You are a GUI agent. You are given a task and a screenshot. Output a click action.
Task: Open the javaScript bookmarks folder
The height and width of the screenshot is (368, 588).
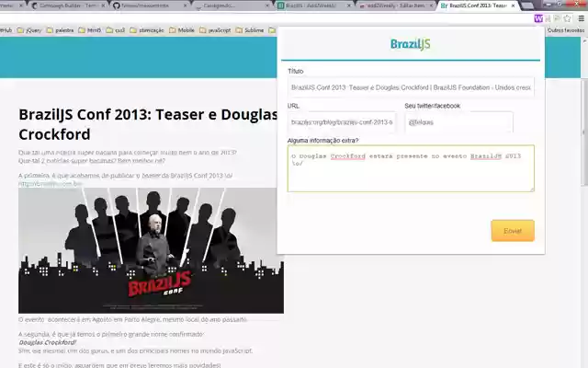coord(215,30)
